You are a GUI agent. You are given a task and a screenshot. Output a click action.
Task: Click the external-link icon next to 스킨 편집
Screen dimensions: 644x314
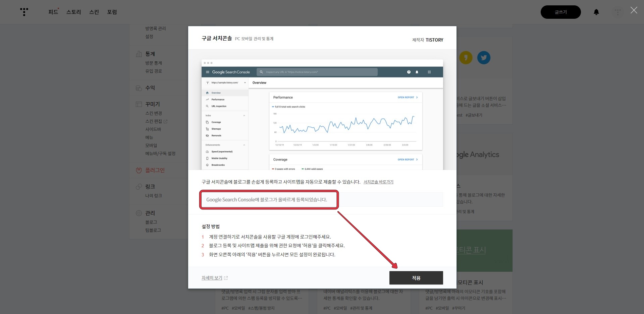click(x=165, y=121)
